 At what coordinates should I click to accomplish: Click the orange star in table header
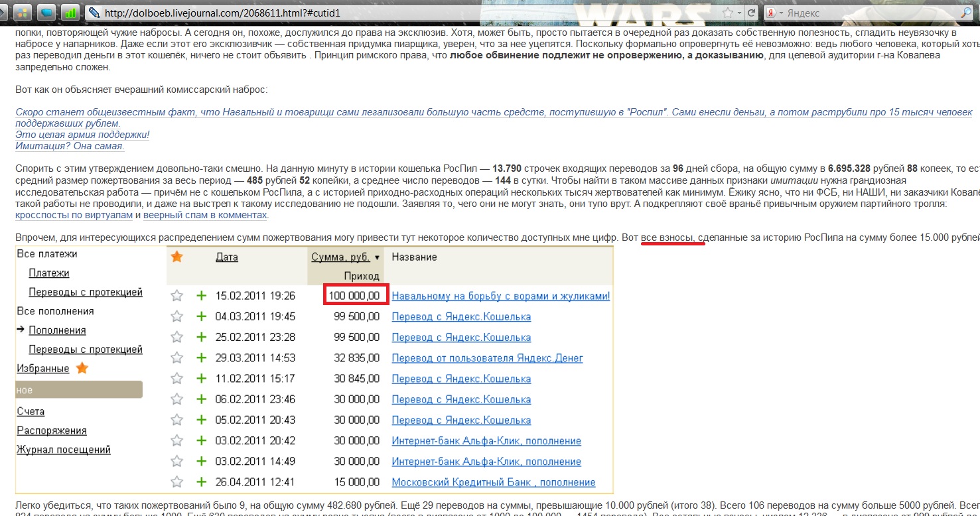click(176, 256)
